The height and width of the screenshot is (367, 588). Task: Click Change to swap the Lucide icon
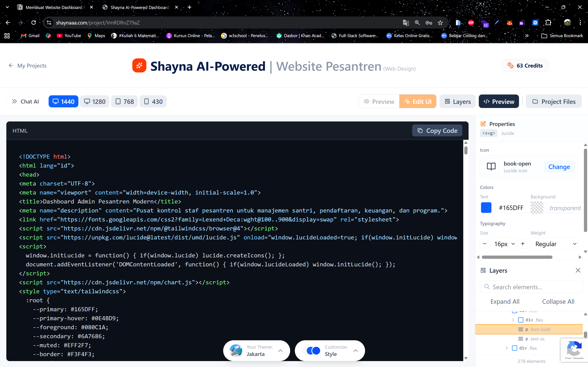tap(559, 167)
